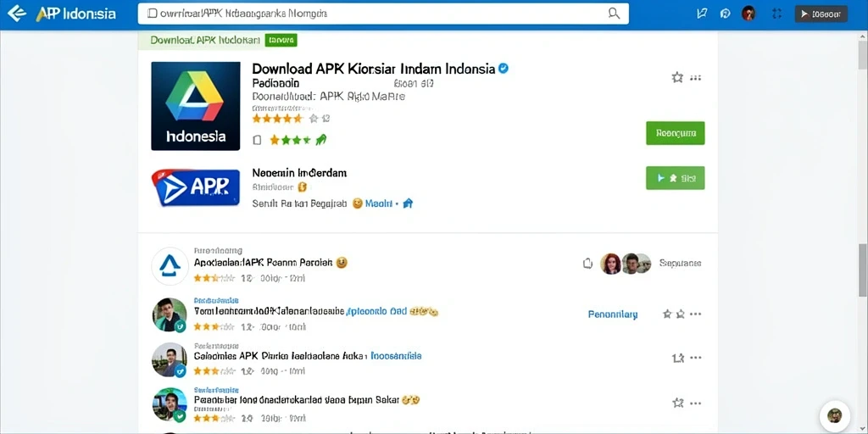Click the green leaf icon after stars
Screen dimensions: 868x434
click(x=321, y=140)
